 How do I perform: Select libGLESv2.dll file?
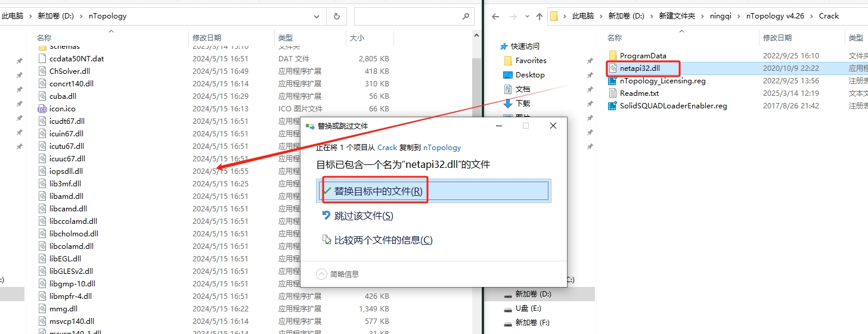point(71,271)
